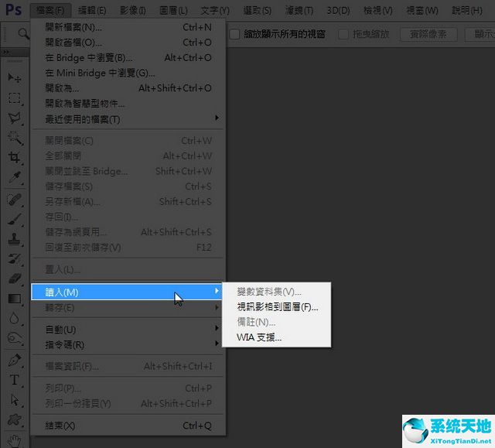Image resolution: width=495 pixels, height=448 pixels.
Task: Select the Crop tool
Action: [14, 157]
